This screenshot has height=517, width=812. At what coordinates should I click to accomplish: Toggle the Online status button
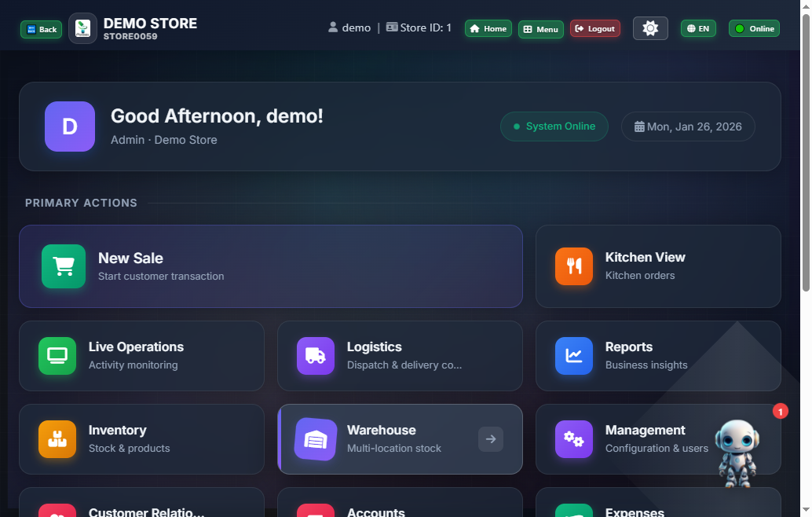754,28
